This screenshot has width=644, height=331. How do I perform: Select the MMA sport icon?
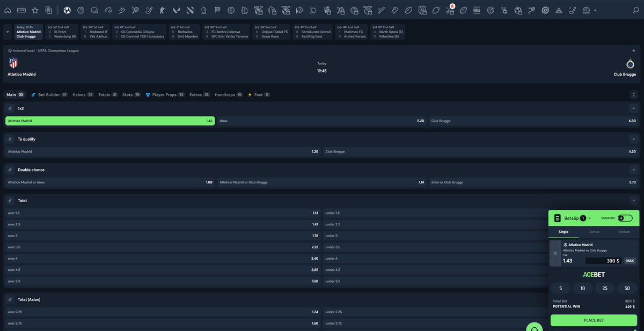click(x=477, y=10)
